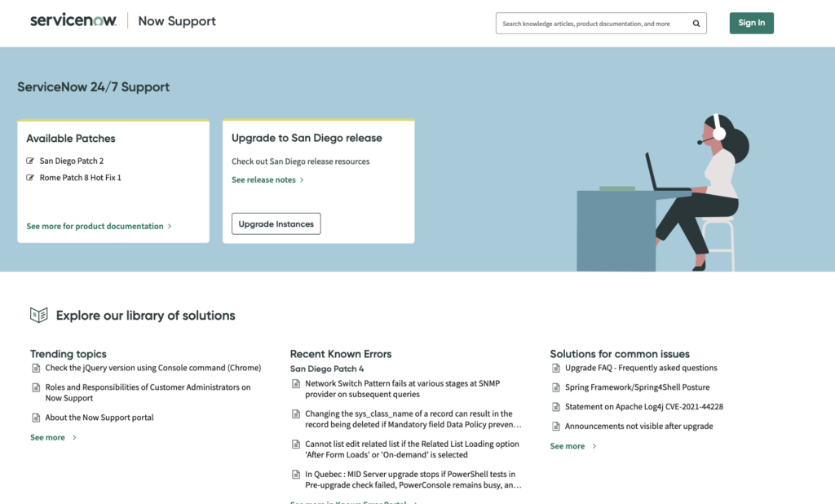The width and height of the screenshot is (835, 504).
Task: Open Check the jQuery version article
Action: click(153, 368)
